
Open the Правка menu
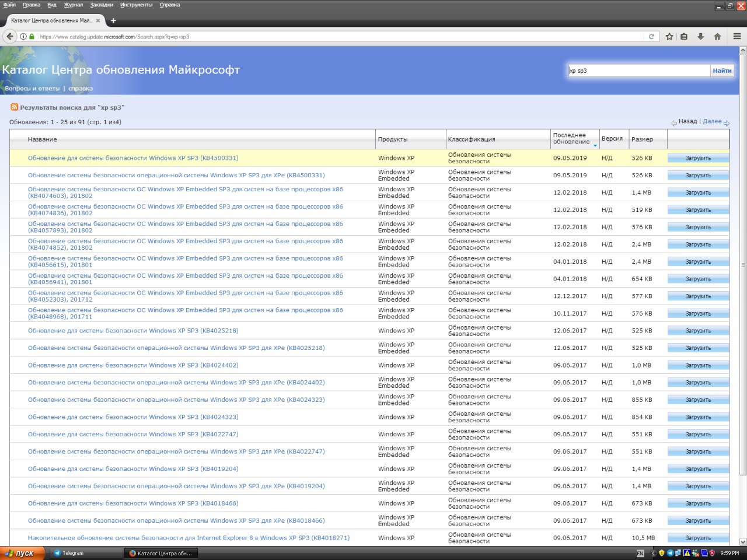pyautogui.click(x=32, y=5)
